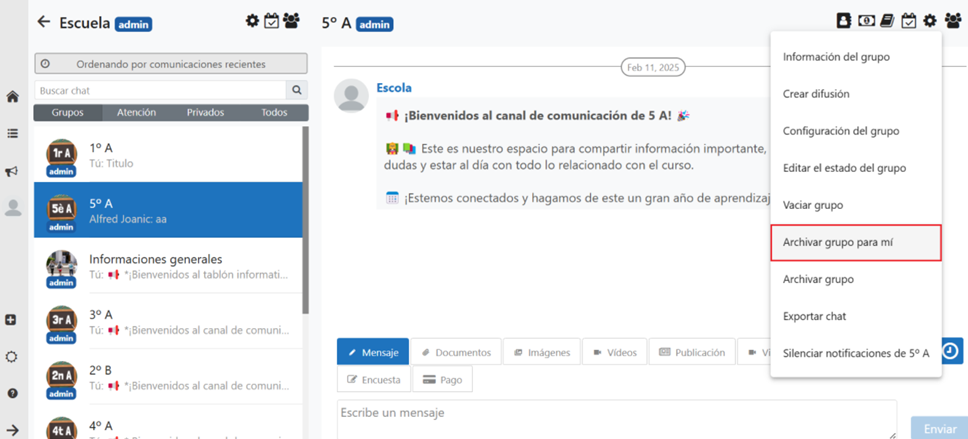Switch to the Documentos message tab
968x439 pixels.
pyautogui.click(x=455, y=352)
